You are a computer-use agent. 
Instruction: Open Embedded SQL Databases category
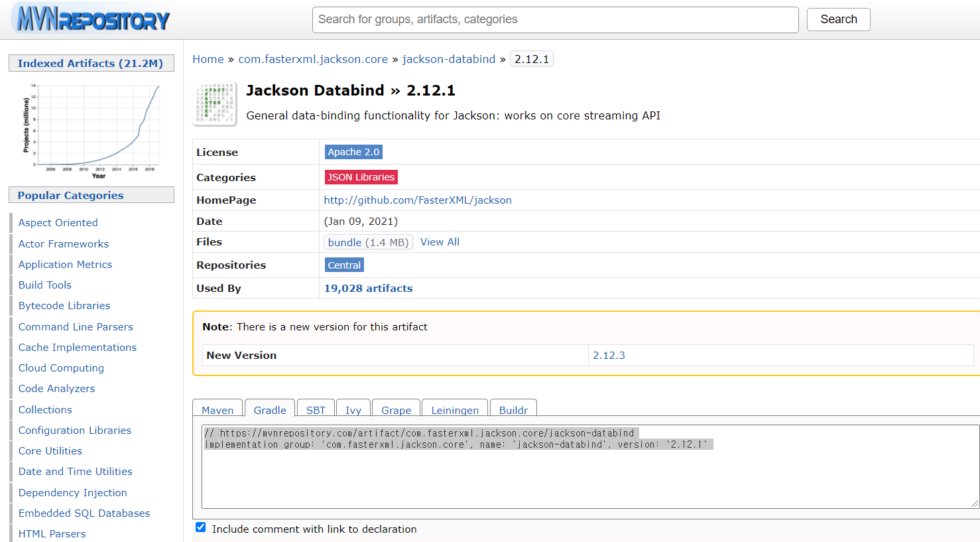[x=84, y=513]
